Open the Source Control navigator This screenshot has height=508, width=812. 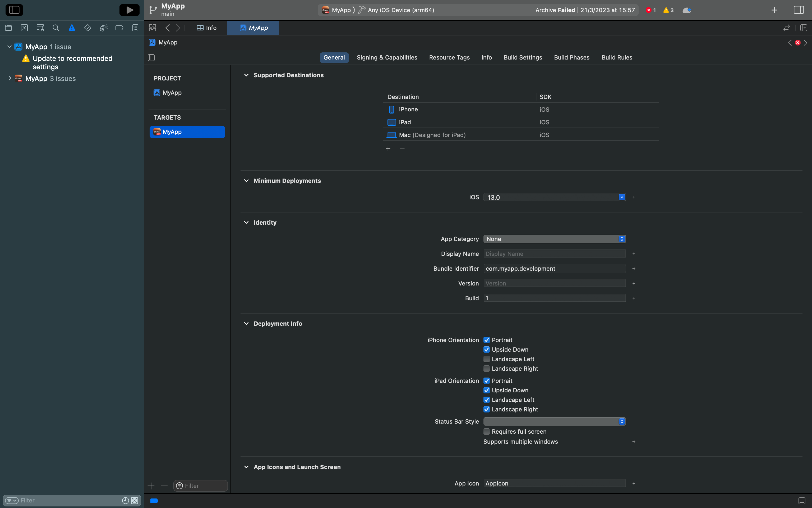[x=24, y=28]
